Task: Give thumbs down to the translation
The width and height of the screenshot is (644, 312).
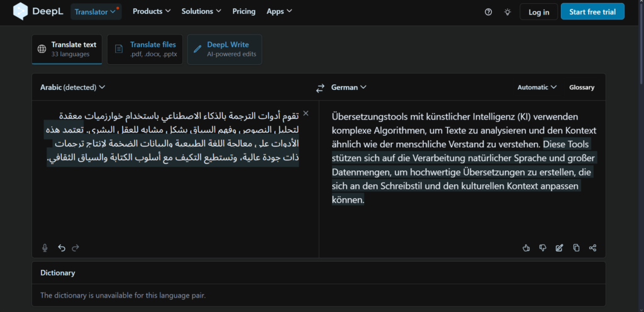Action: 543,248
